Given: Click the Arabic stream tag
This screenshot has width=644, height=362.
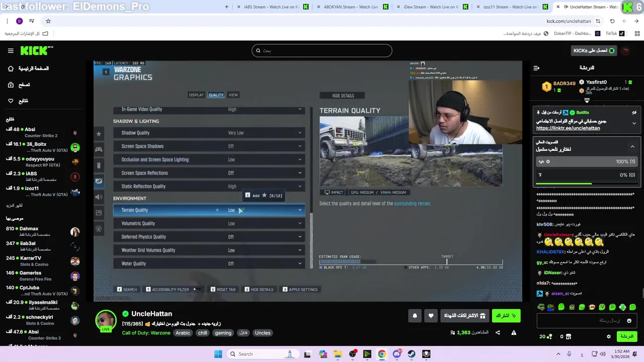Looking at the screenshot, I should pyautogui.click(x=183, y=333).
